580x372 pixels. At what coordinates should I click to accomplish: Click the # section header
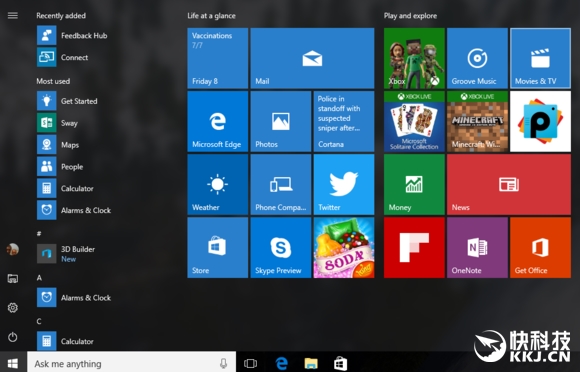[39, 233]
